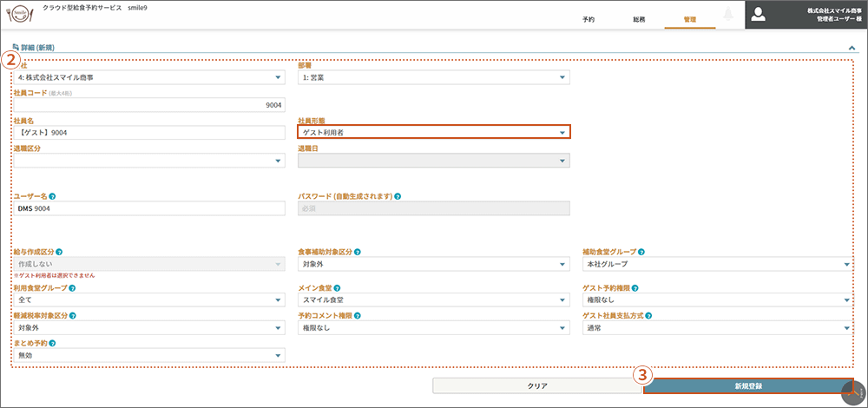868x408 pixels.
Task: Click help icon next to まとめ予約
Action: (52, 344)
